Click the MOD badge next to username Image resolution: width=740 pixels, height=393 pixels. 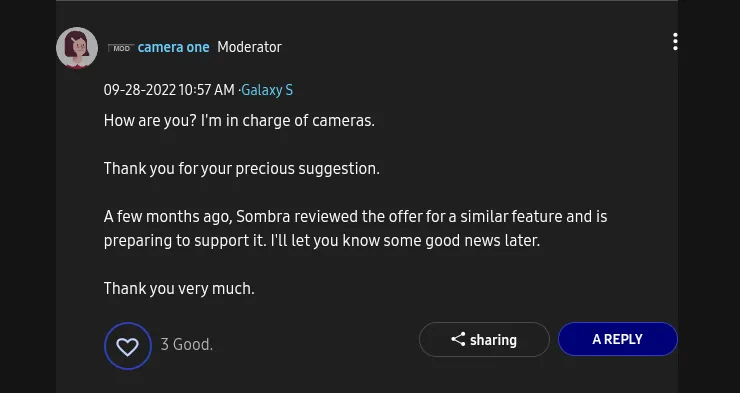[121, 48]
